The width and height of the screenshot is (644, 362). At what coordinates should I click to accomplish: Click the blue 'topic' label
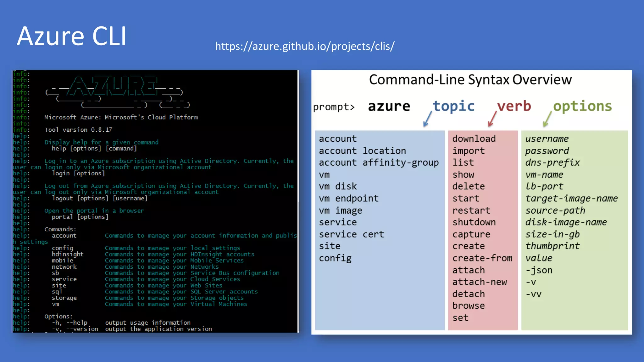pos(453,106)
